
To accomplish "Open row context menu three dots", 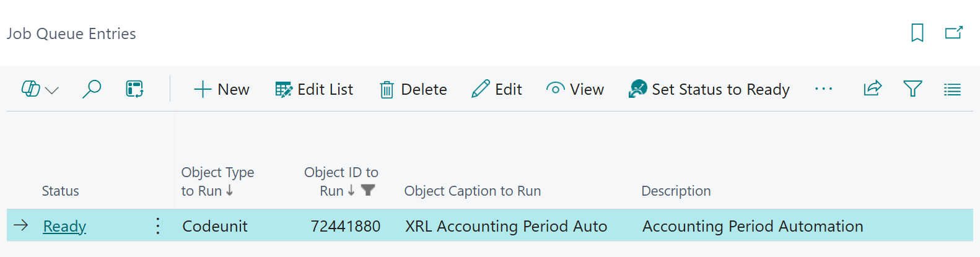I will point(158,226).
